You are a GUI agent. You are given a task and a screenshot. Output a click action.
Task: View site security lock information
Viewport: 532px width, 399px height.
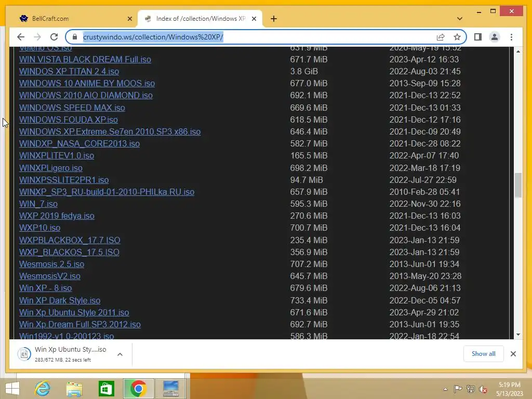(75, 37)
